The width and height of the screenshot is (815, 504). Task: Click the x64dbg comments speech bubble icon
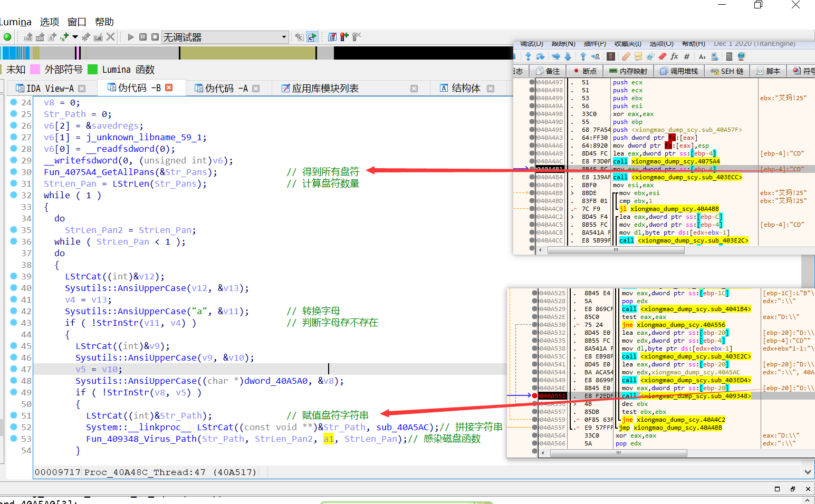tap(638, 56)
